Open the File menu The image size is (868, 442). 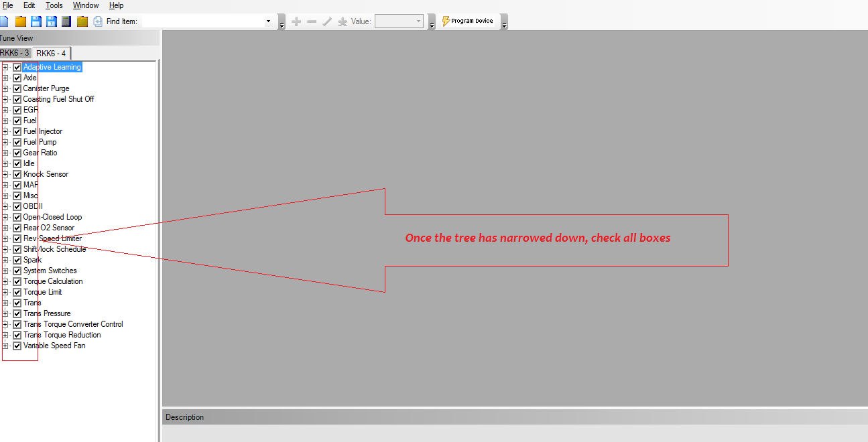(7, 5)
